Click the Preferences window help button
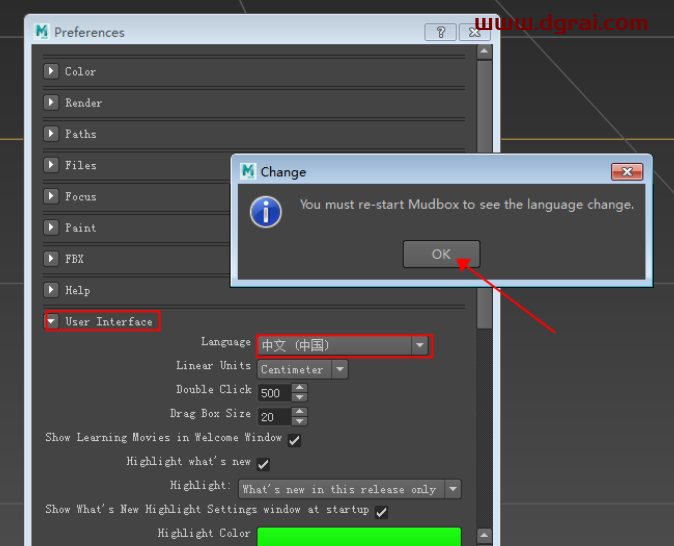Image resolution: width=674 pixels, height=546 pixels. pyautogui.click(x=440, y=32)
